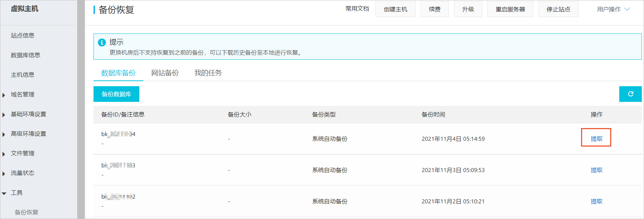This screenshot has width=644, height=219.
Task: Collapse the 工具 sidebar section
Action: pyautogui.click(x=16, y=193)
